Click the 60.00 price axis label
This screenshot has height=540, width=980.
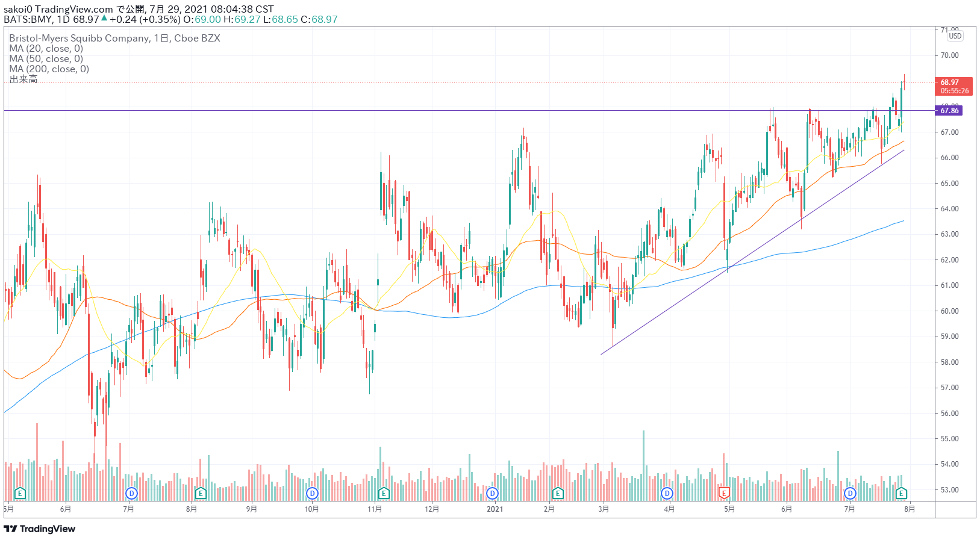click(x=949, y=311)
